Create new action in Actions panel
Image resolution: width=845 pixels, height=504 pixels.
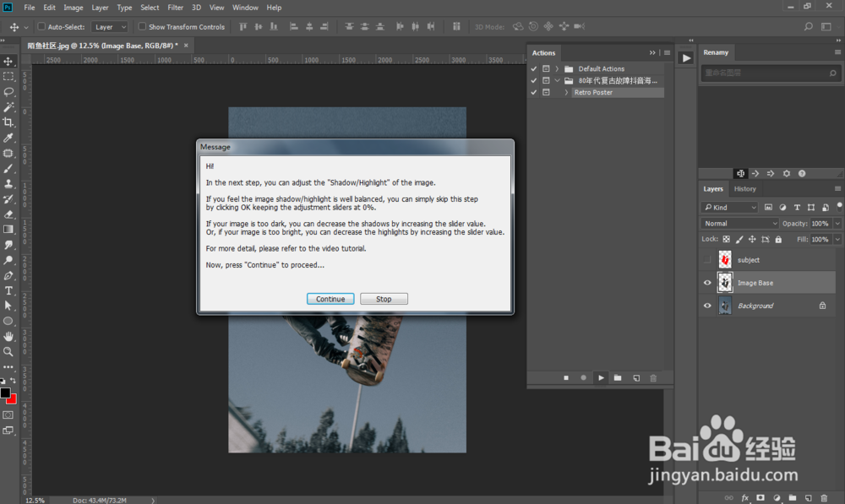click(x=636, y=378)
